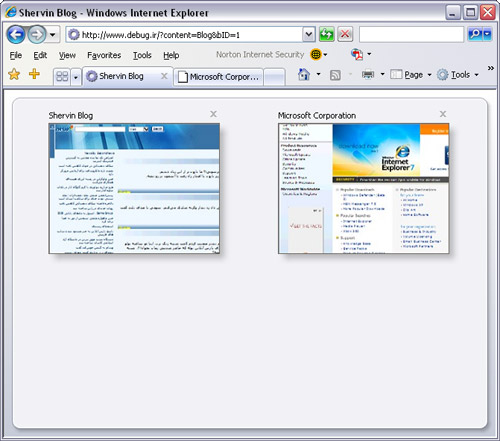Open the Help menu
The height and width of the screenshot is (441, 500).
pos(171,55)
